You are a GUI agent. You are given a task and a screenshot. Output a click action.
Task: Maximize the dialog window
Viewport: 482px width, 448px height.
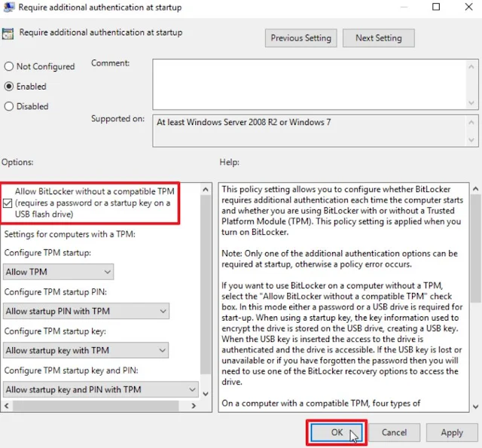pos(436,7)
